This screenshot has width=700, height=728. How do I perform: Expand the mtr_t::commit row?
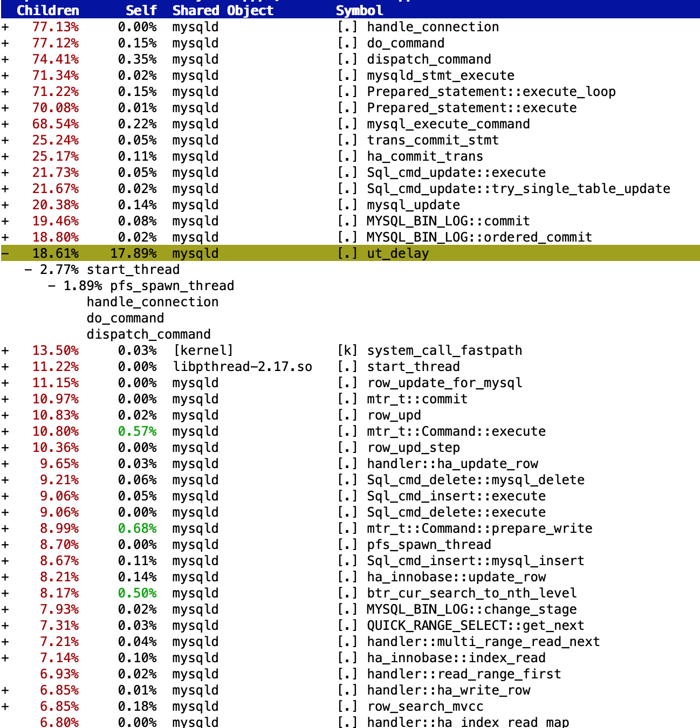point(5,399)
